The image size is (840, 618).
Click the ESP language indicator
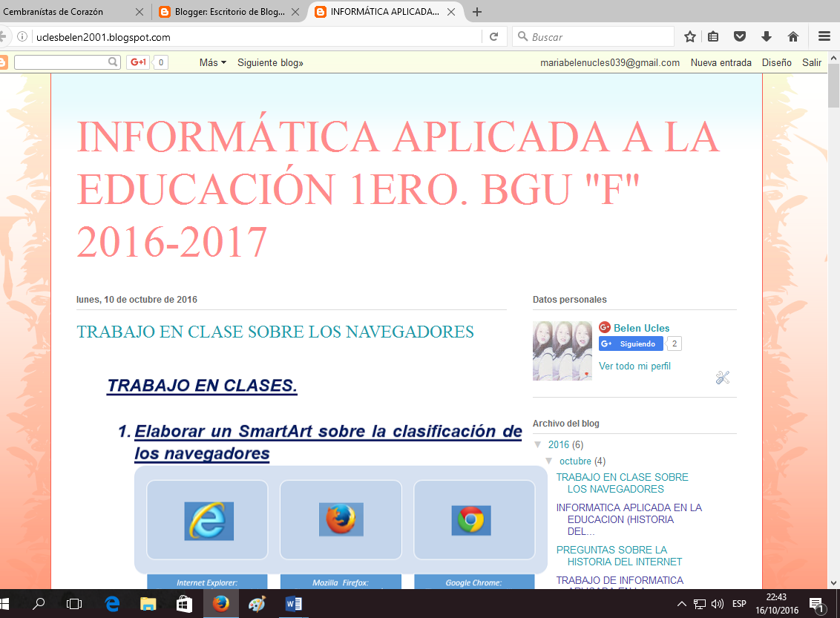point(739,604)
